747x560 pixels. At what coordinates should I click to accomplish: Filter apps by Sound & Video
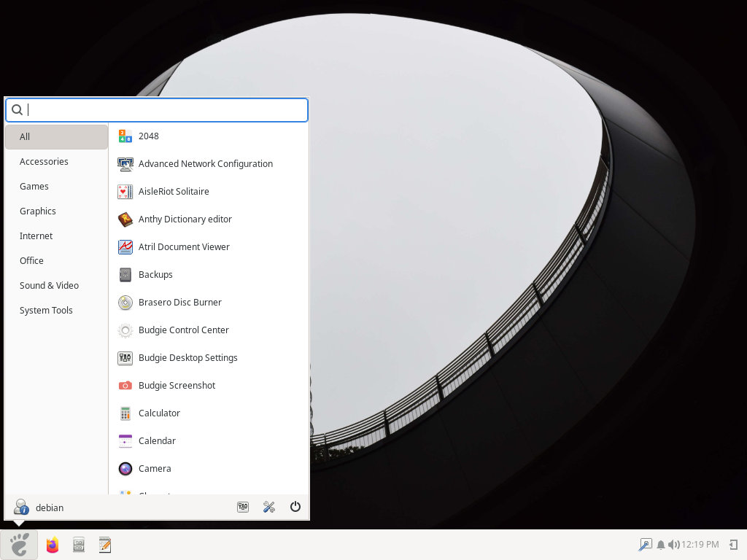(x=49, y=285)
